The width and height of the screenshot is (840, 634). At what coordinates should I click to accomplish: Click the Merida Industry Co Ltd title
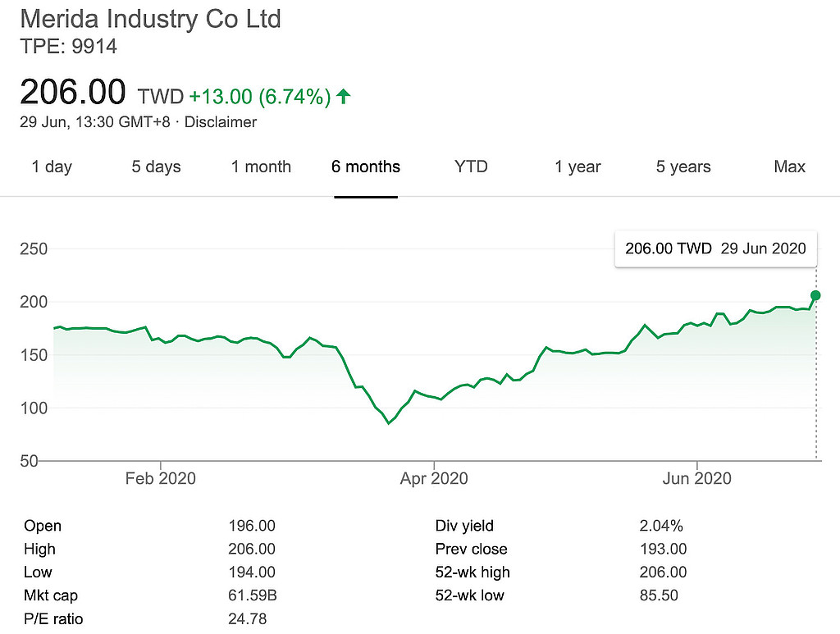[x=150, y=19]
